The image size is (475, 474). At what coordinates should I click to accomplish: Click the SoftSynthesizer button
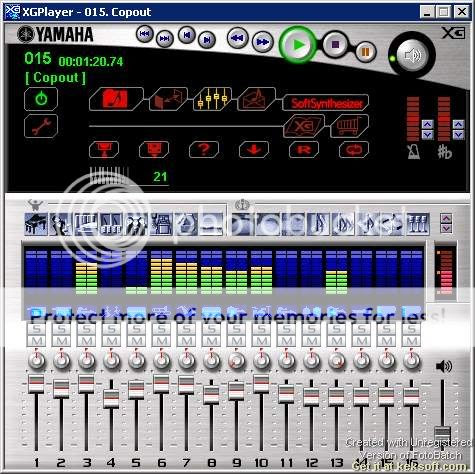click(326, 103)
